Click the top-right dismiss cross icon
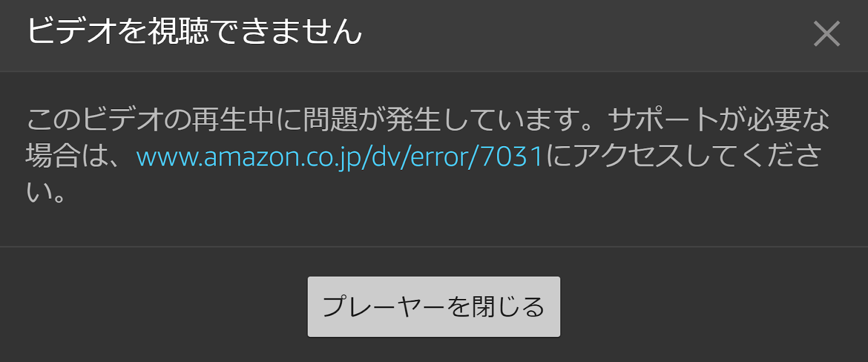This screenshot has width=868, height=362. (827, 34)
